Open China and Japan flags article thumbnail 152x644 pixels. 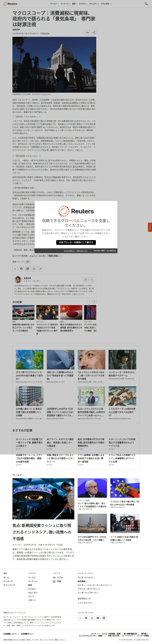[71, 312]
